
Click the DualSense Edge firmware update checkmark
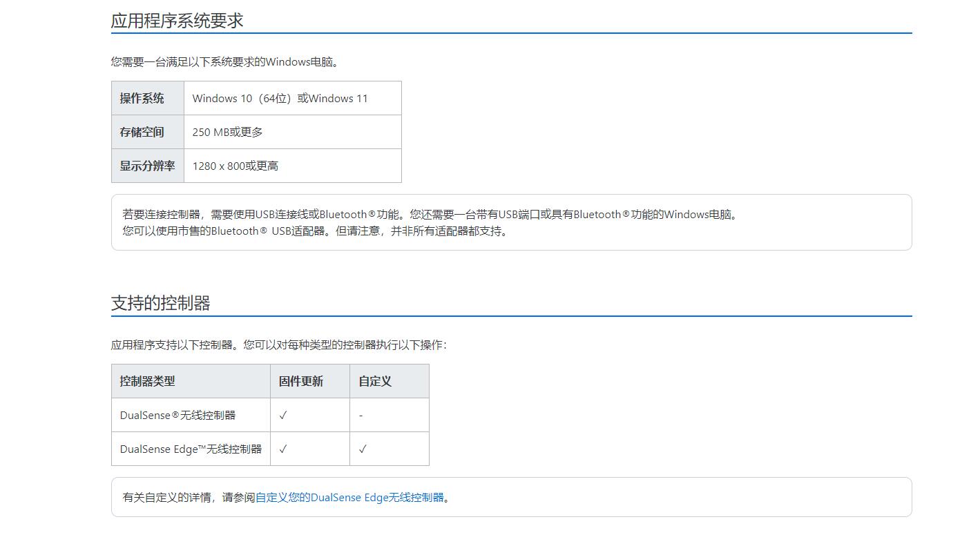pos(283,449)
